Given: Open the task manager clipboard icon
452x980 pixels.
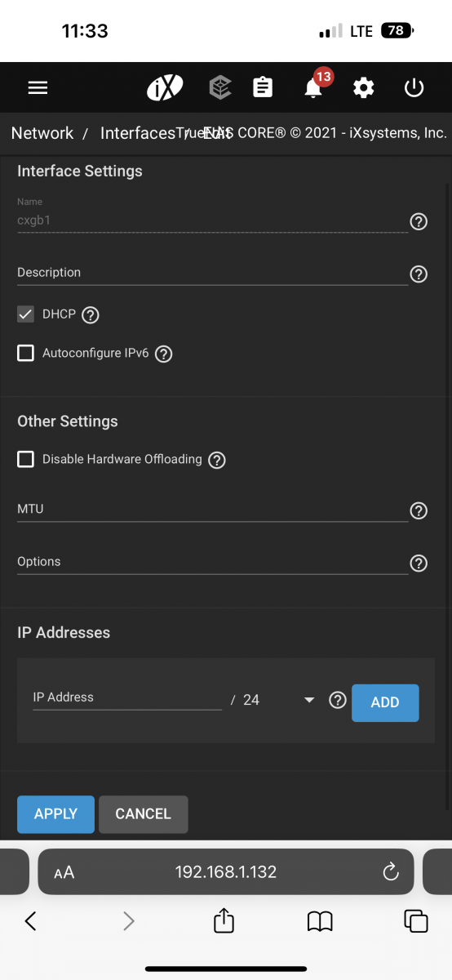Looking at the screenshot, I should 263,87.
